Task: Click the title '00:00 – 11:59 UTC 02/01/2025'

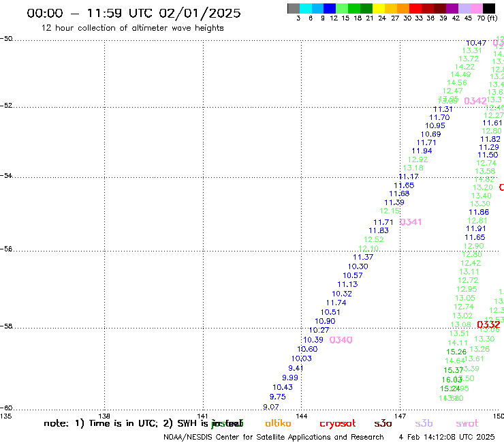Action: pos(133,13)
